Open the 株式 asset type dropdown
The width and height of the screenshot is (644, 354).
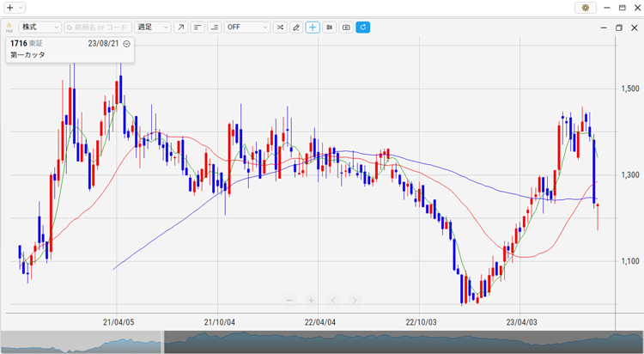[x=39, y=27]
